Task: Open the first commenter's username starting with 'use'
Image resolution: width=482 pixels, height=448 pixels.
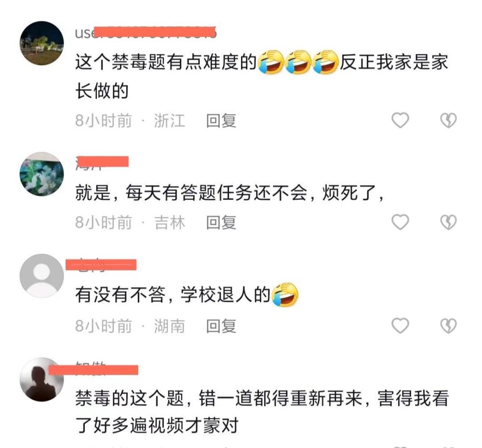Action: (146, 33)
